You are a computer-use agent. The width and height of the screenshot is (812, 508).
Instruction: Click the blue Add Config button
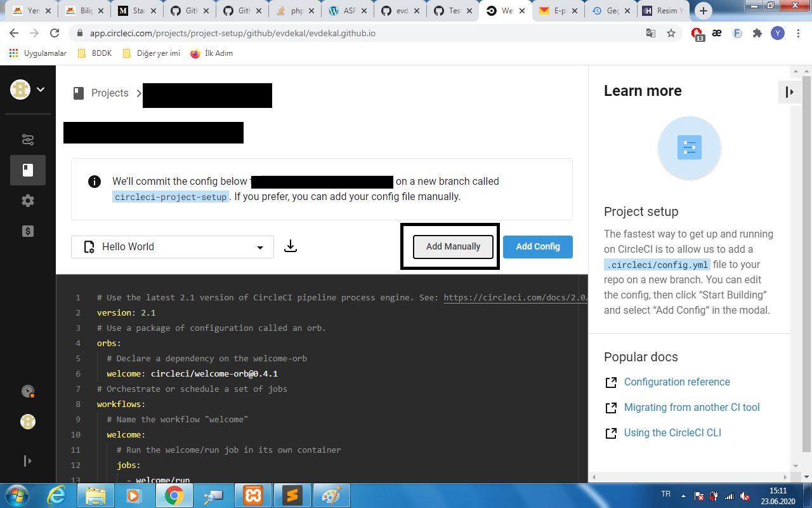(538, 246)
